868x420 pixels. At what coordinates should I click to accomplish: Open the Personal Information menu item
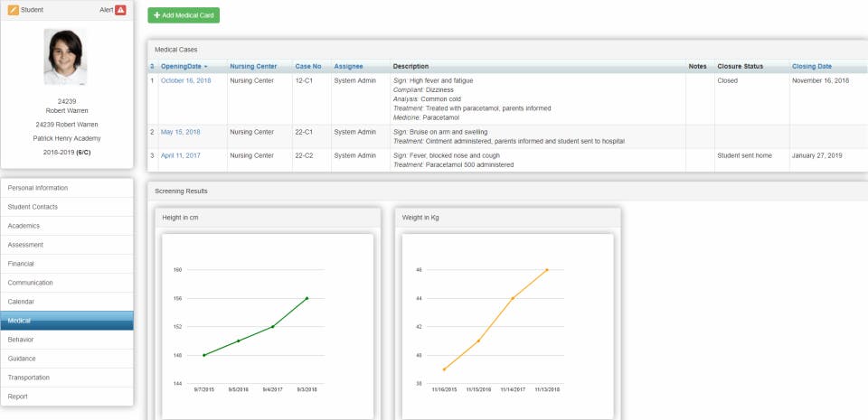point(67,188)
